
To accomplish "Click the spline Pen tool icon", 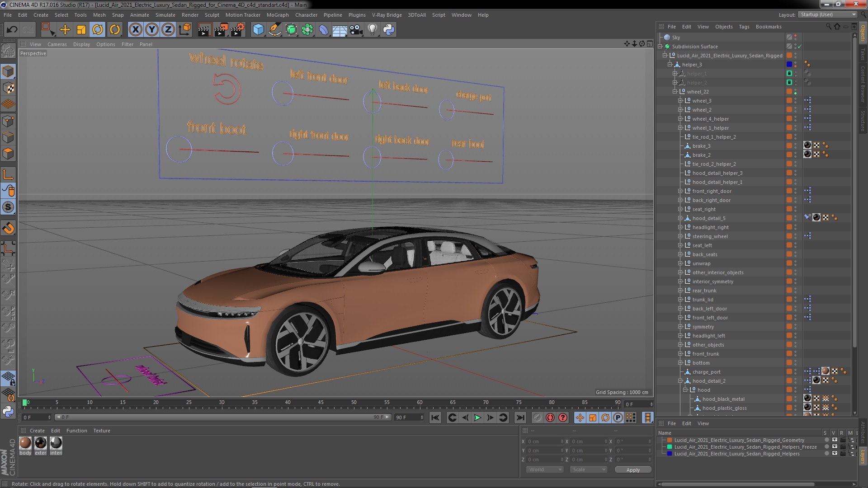I will tap(275, 30).
